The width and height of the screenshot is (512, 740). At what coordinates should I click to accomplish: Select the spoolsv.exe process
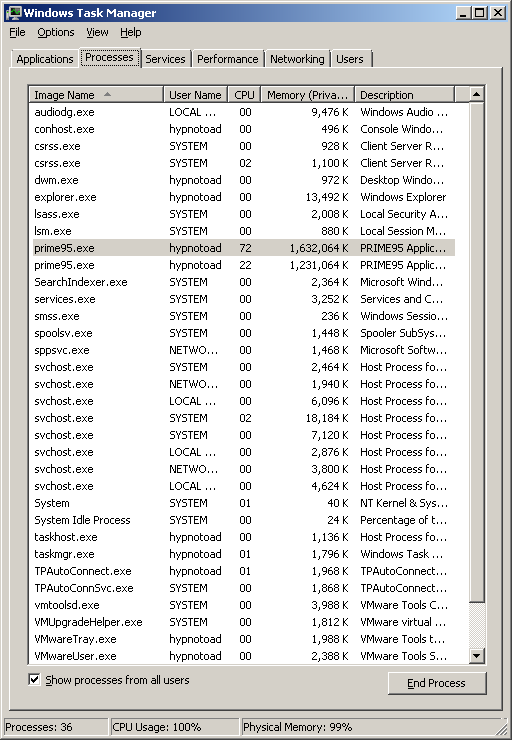[243, 333]
